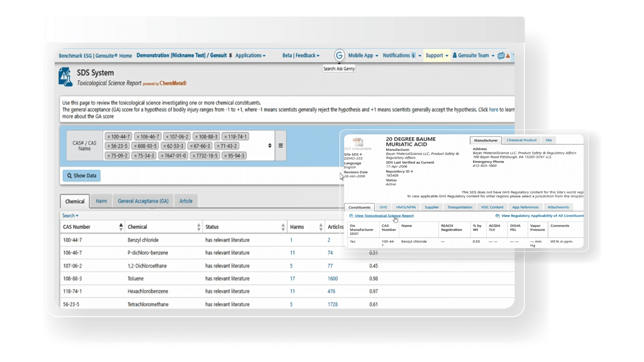The image size is (644, 362).
Task: Open the Notifications dropdown
Action: click(402, 56)
